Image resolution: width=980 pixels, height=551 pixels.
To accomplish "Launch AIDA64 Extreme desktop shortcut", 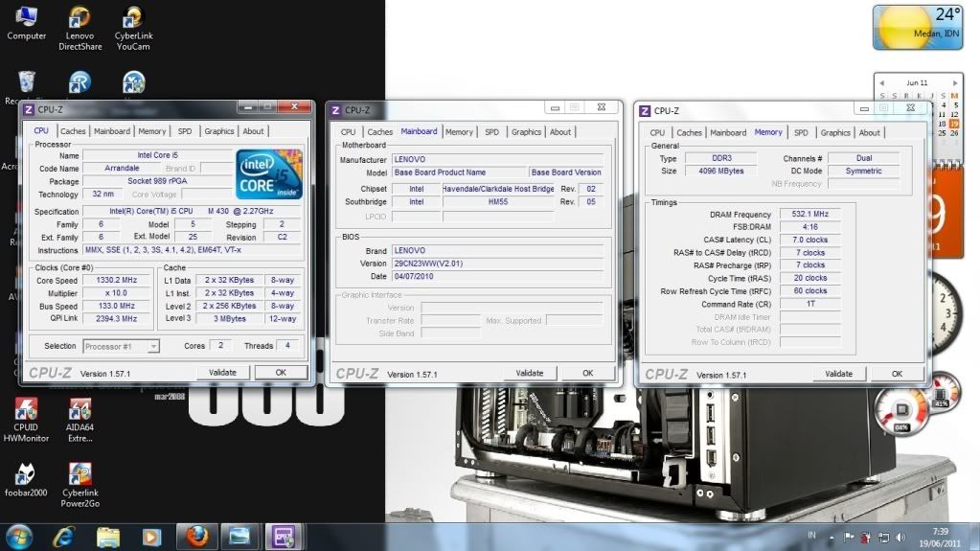I will tap(80, 420).
